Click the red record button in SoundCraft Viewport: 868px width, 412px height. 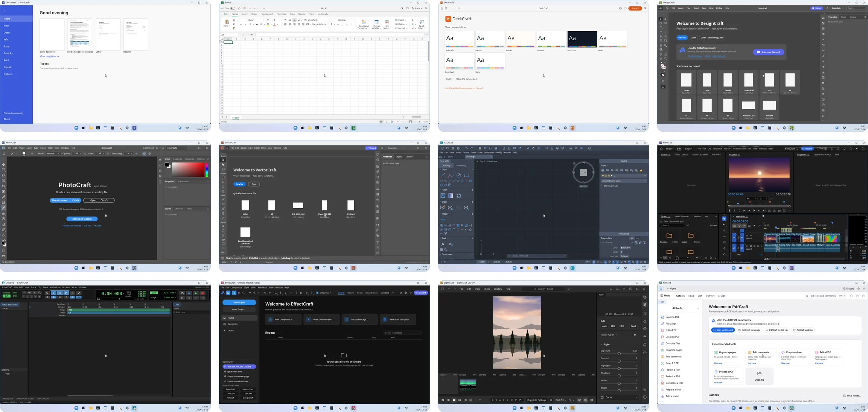[x=203, y=293]
